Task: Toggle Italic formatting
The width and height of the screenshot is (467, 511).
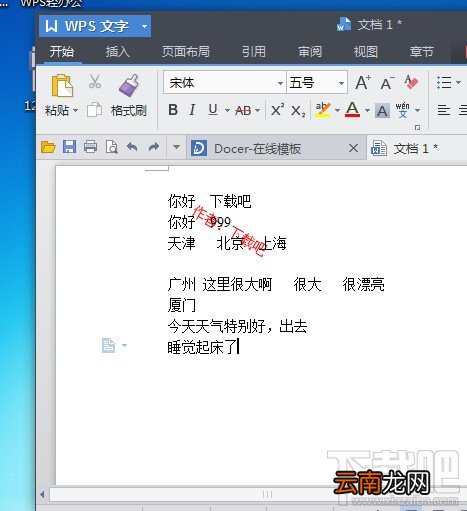Action: click(192, 110)
